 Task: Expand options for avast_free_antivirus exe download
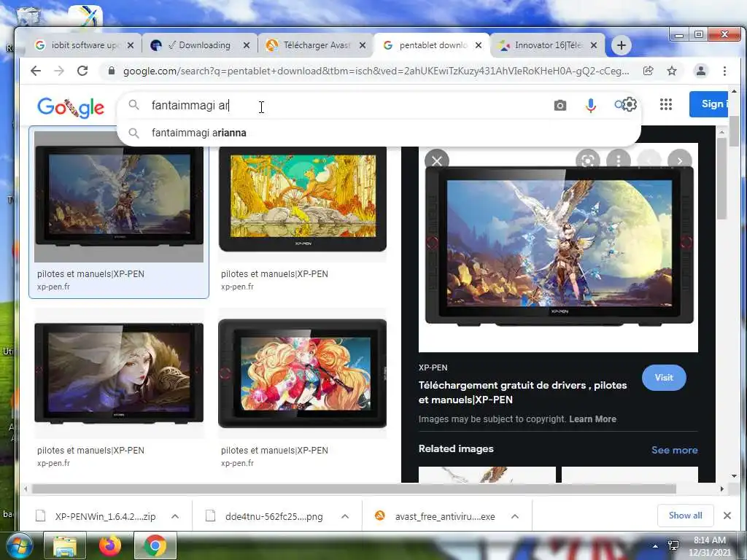tap(514, 516)
